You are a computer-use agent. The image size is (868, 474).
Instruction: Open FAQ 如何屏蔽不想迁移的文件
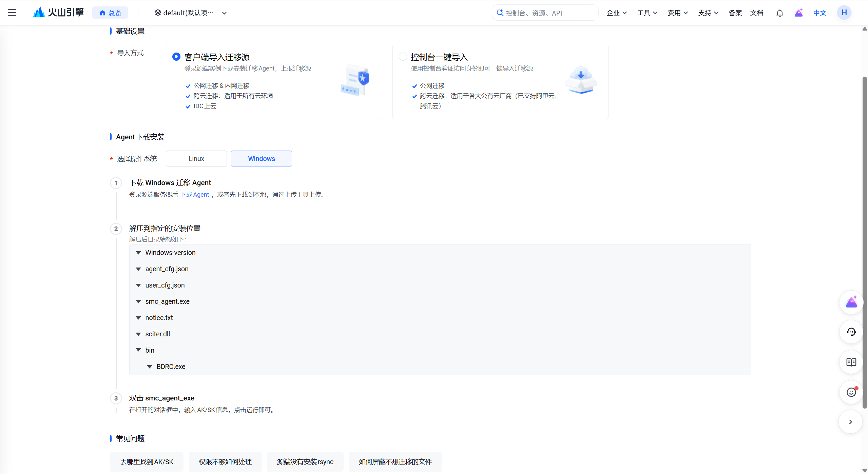pyautogui.click(x=395, y=462)
